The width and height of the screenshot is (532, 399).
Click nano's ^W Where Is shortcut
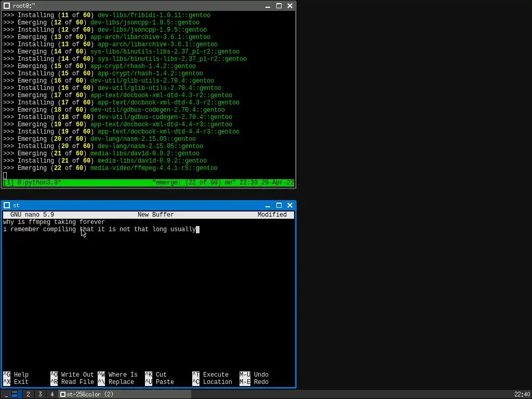point(118,375)
